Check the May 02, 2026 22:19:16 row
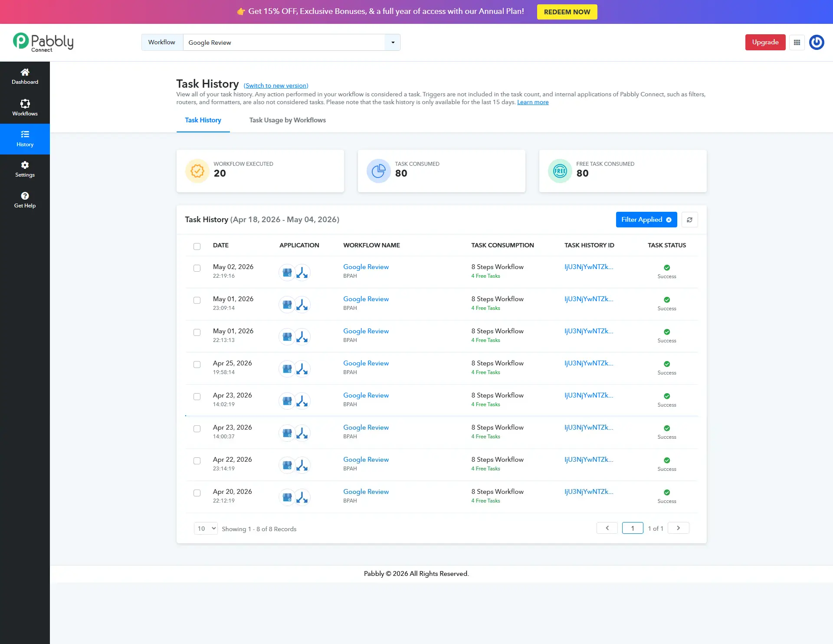This screenshot has height=644, width=833. tap(197, 268)
